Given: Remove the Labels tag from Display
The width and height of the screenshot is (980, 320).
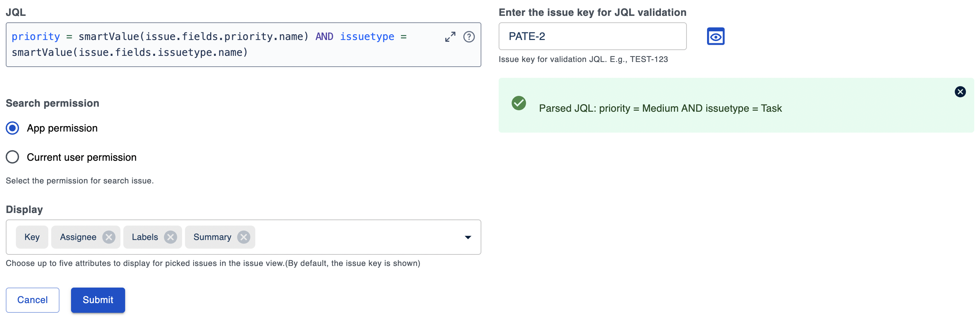Looking at the screenshot, I should (171, 237).
